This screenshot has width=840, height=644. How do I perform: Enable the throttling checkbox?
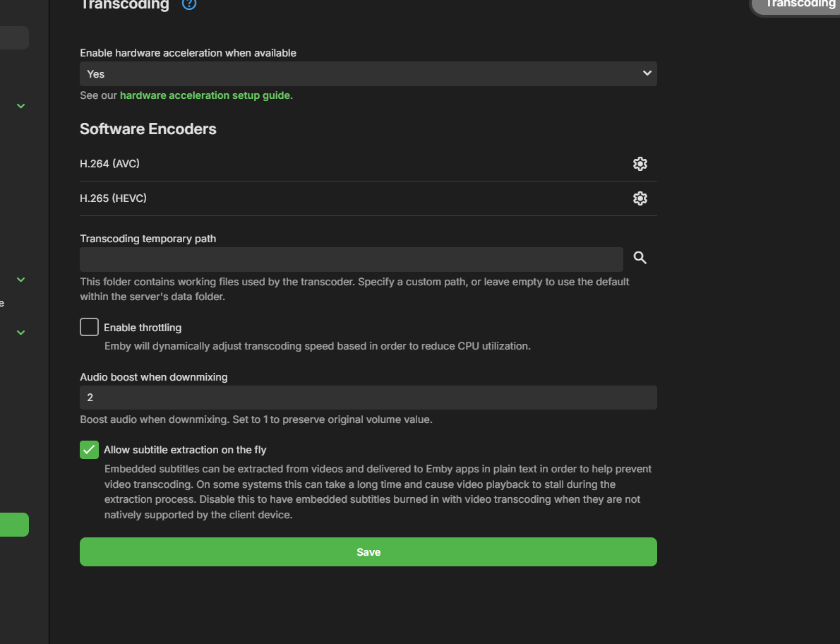pyautogui.click(x=89, y=327)
